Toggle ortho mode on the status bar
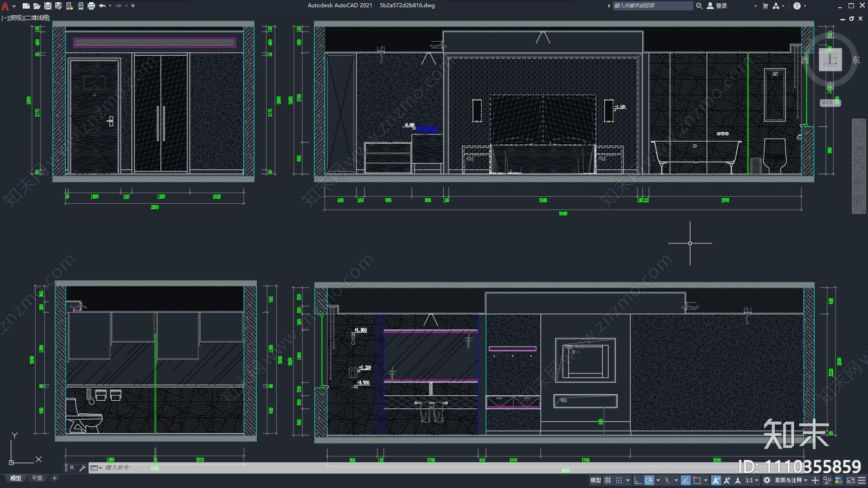This screenshot has width=868, height=488. pyautogui.click(x=638, y=480)
